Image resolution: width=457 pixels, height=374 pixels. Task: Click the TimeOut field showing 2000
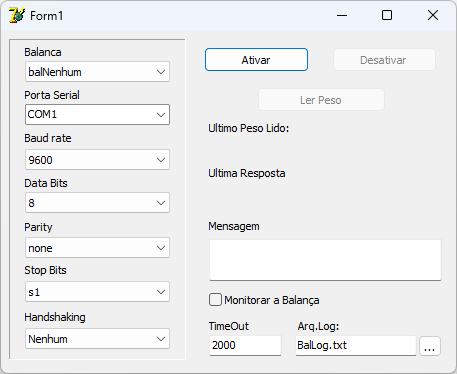(x=245, y=345)
